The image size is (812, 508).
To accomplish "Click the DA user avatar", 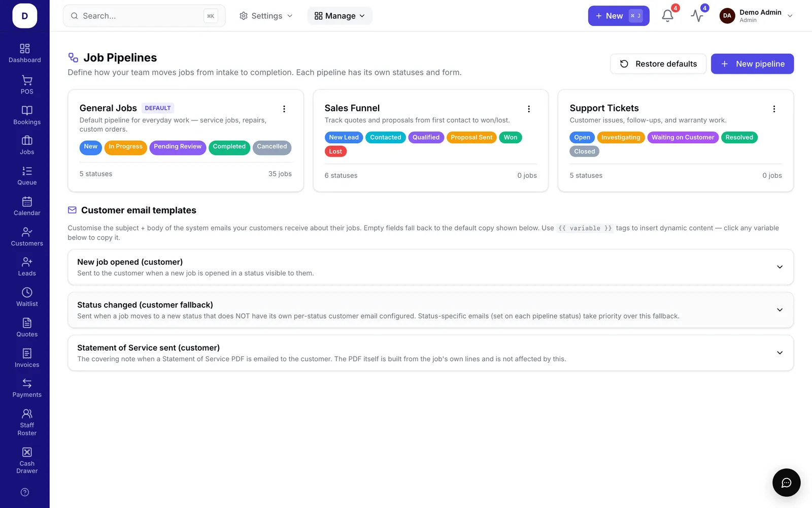I will click(x=727, y=16).
